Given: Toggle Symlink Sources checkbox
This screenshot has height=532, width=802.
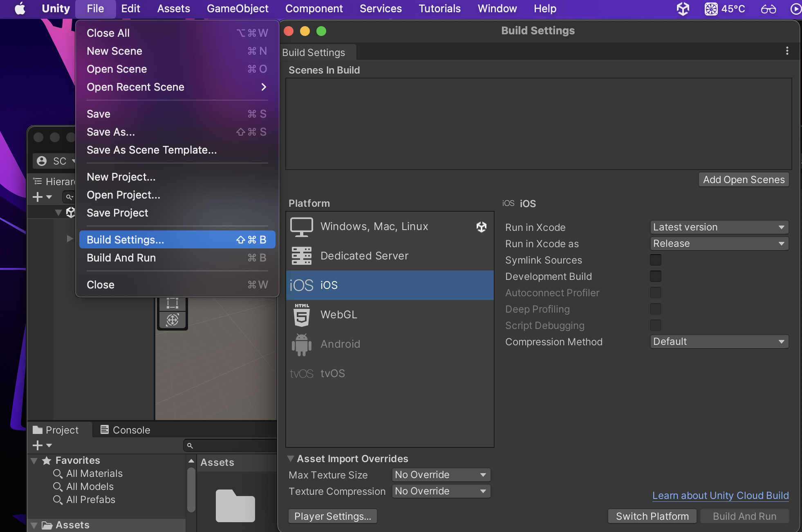Looking at the screenshot, I should (x=656, y=260).
